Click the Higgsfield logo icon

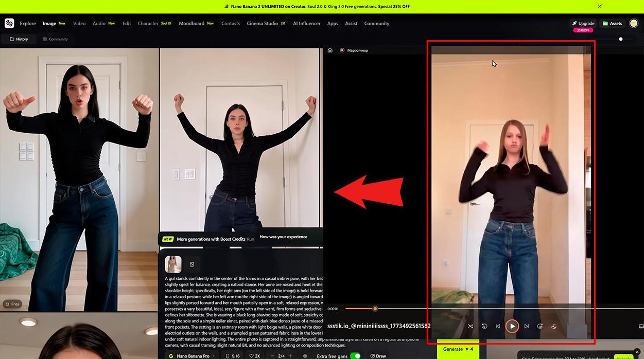click(9, 23)
